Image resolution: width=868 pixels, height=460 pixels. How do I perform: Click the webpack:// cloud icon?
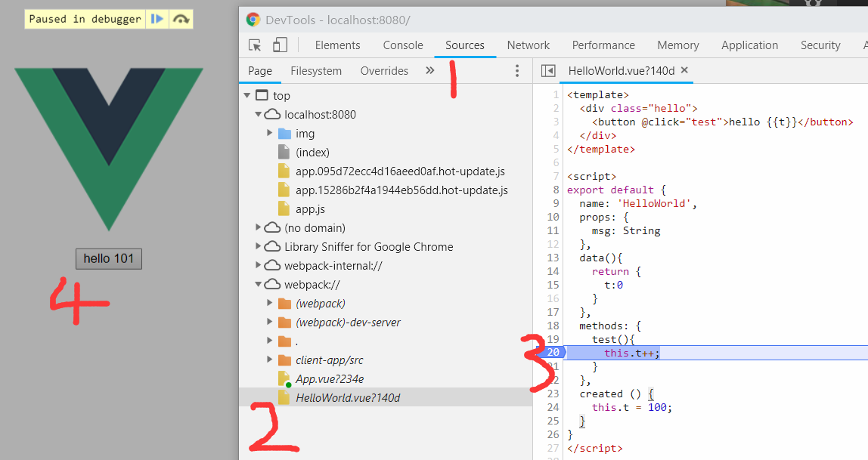(271, 284)
